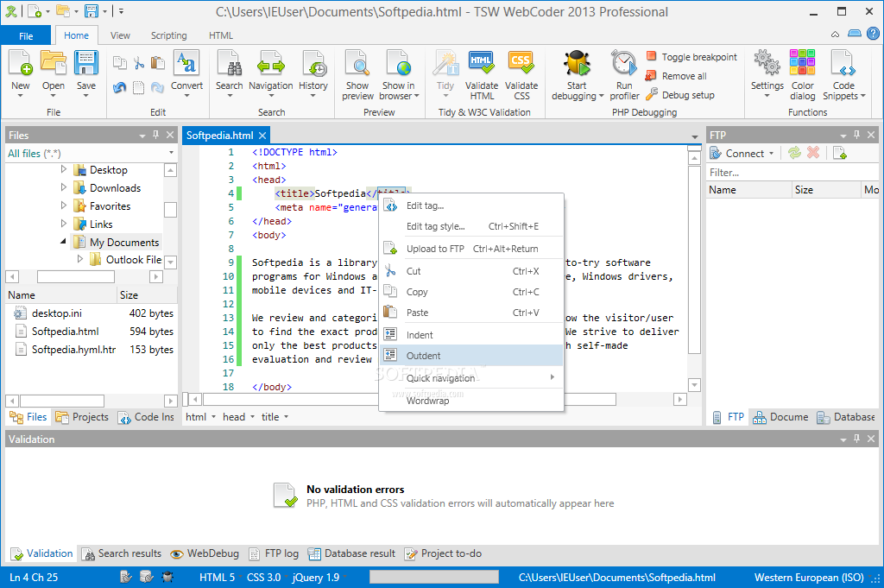Run profiler clock icon

pyautogui.click(x=624, y=63)
